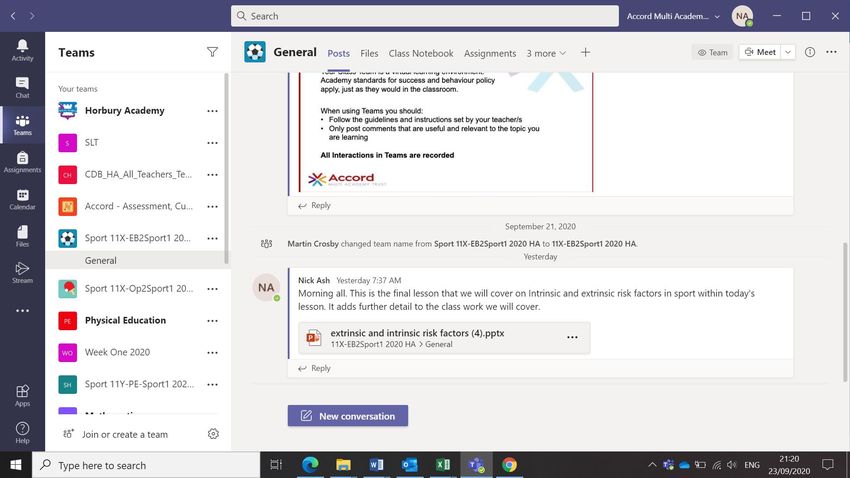Add a tab with the plus icon
Viewport: 850px width, 478px height.
point(585,53)
